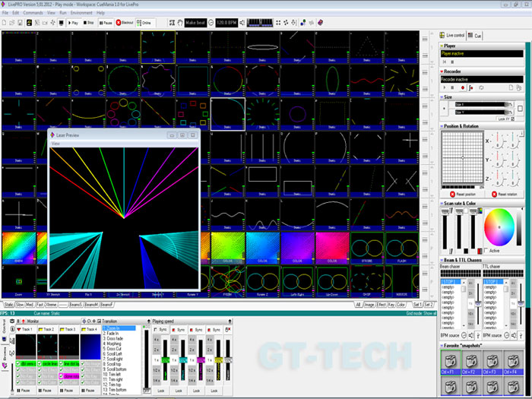Select the BeamsS category tab
Image resolution: width=532 pixels, height=399 pixels.
tap(75, 305)
